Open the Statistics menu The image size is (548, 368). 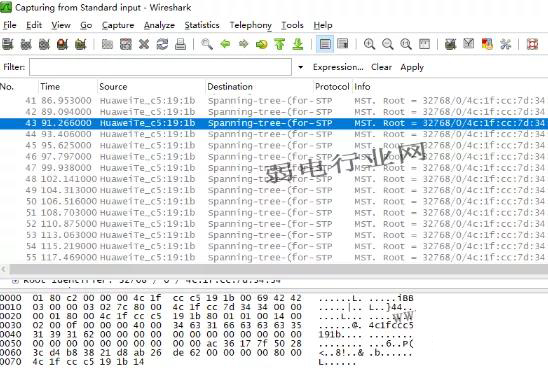pos(202,25)
